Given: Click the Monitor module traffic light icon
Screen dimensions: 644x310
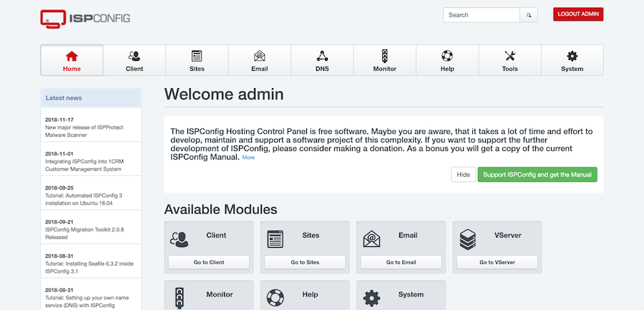Looking at the screenshot, I should pos(179,298).
